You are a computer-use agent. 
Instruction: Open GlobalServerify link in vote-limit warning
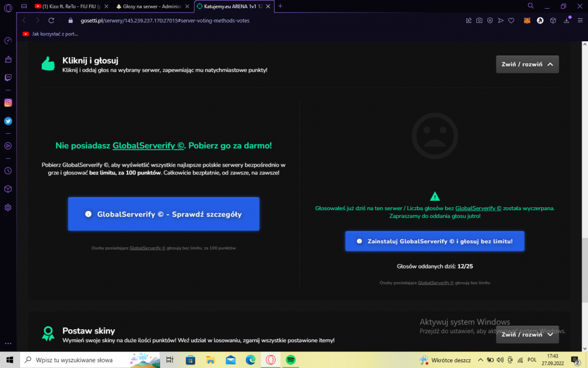click(x=478, y=208)
